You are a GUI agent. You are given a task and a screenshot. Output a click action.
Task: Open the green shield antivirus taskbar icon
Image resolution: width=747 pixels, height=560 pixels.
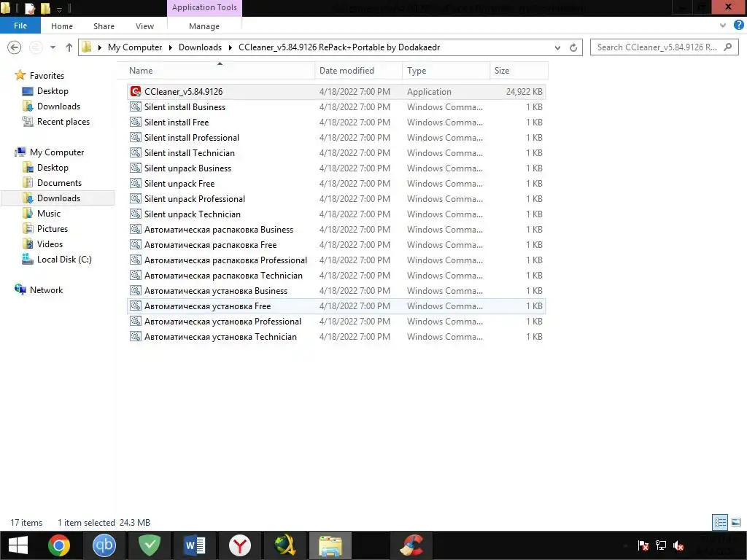click(x=149, y=545)
